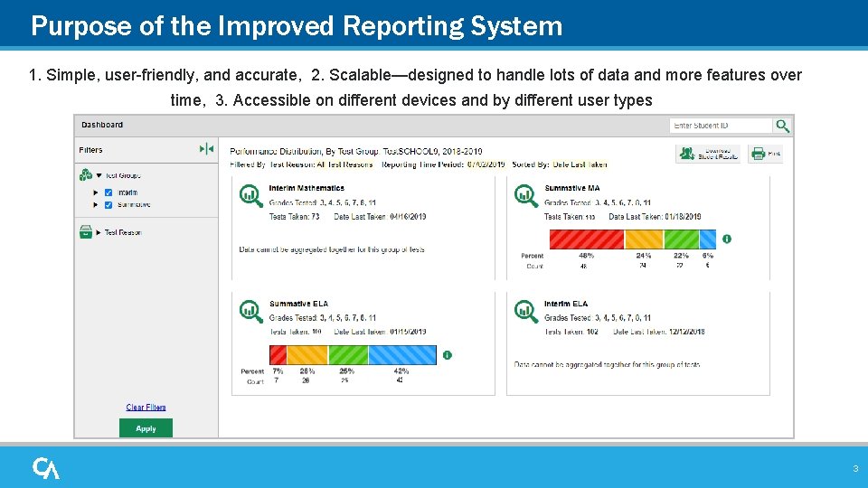Screen dimensions: 868x488
Task: Click the 'Performance Distribution, By Test Group' heading
Action: click(x=356, y=151)
